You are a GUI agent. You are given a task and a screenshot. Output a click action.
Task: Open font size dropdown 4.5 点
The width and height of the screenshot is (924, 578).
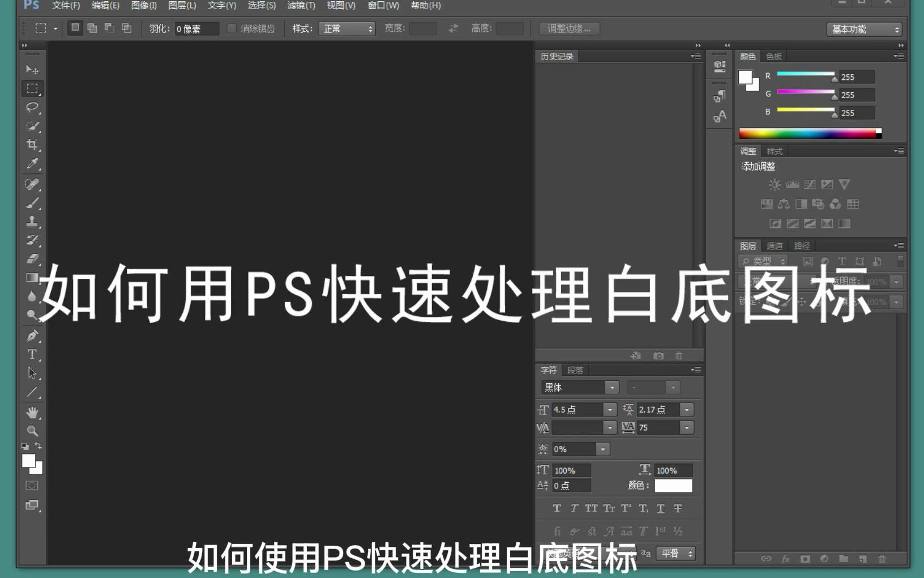(x=610, y=410)
